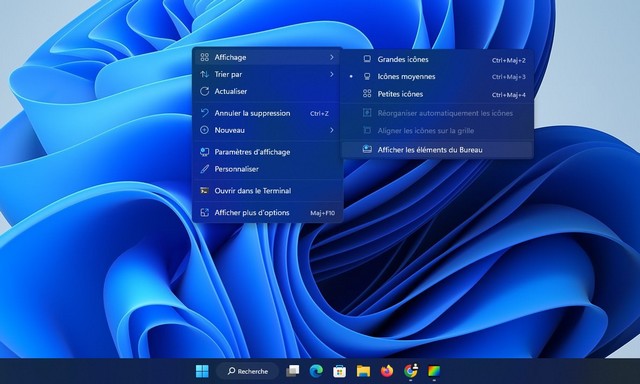Viewport: 640px width, 384px height.
Task: Click the Ctrl+Maj+2 shortcut text
Action: click(x=509, y=60)
